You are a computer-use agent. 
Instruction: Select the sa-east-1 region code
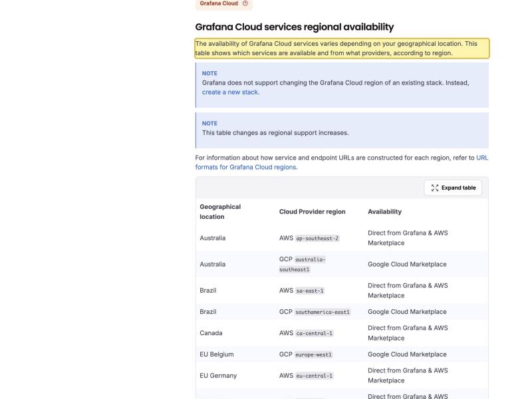click(310, 291)
